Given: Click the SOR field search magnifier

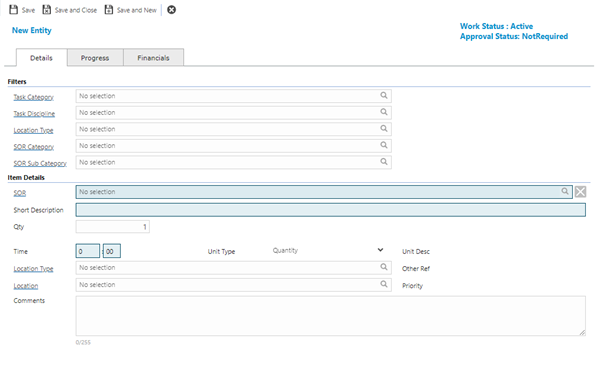Looking at the screenshot, I should pos(565,191).
